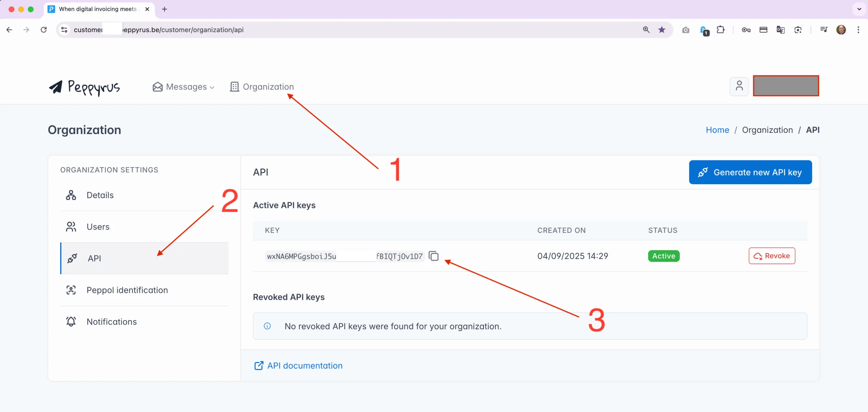Click Generate new API key button
The image size is (868, 412).
(x=750, y=172)
